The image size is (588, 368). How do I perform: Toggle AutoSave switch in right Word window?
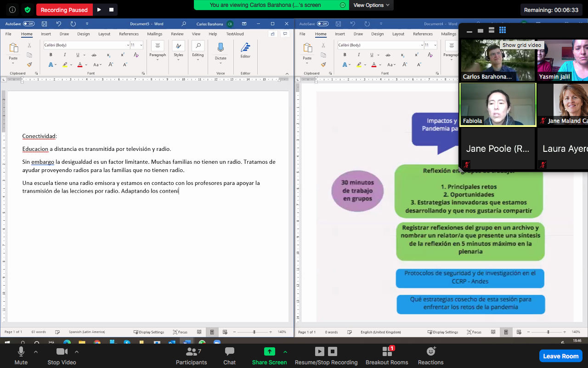[x=322, y=24]
